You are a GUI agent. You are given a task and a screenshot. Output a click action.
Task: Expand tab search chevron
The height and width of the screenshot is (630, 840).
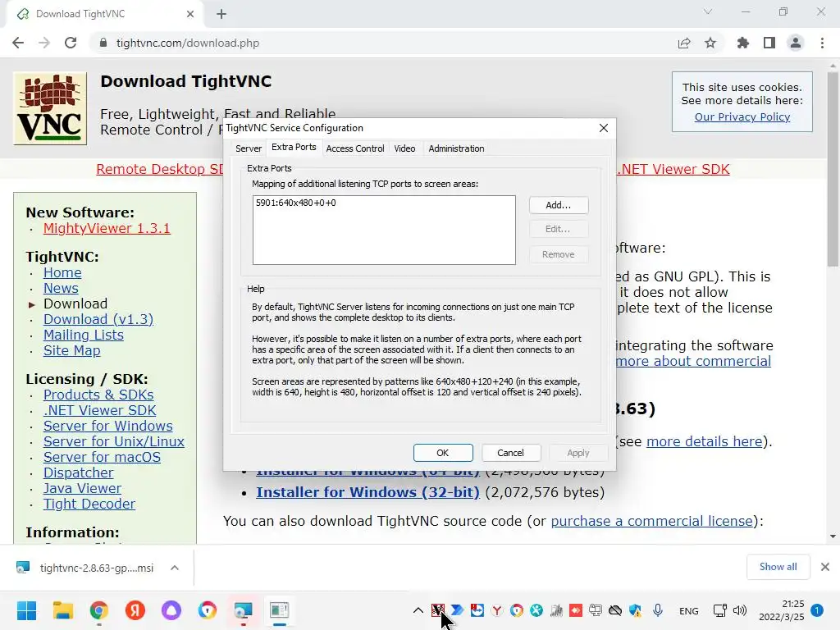[708, 11]
